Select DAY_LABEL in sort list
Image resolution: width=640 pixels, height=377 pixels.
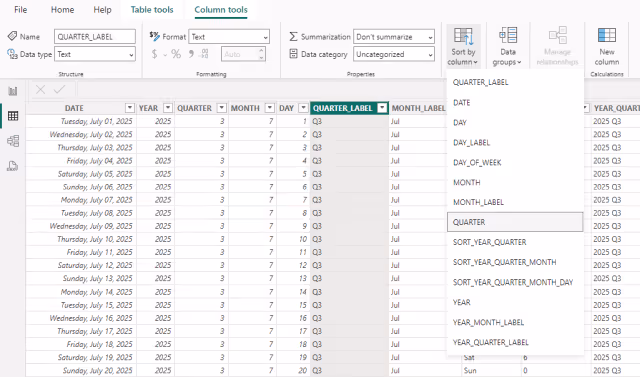click(515, 142)
